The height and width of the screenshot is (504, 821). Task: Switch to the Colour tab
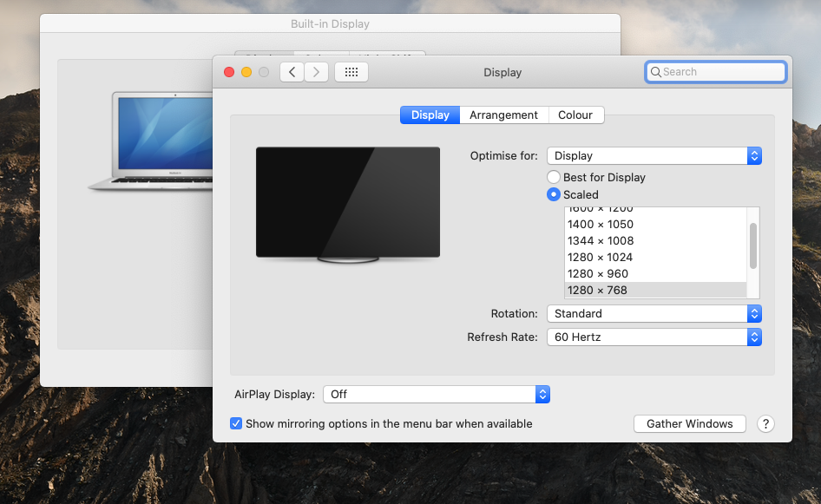pyautogui.click(x=575, y=115)
